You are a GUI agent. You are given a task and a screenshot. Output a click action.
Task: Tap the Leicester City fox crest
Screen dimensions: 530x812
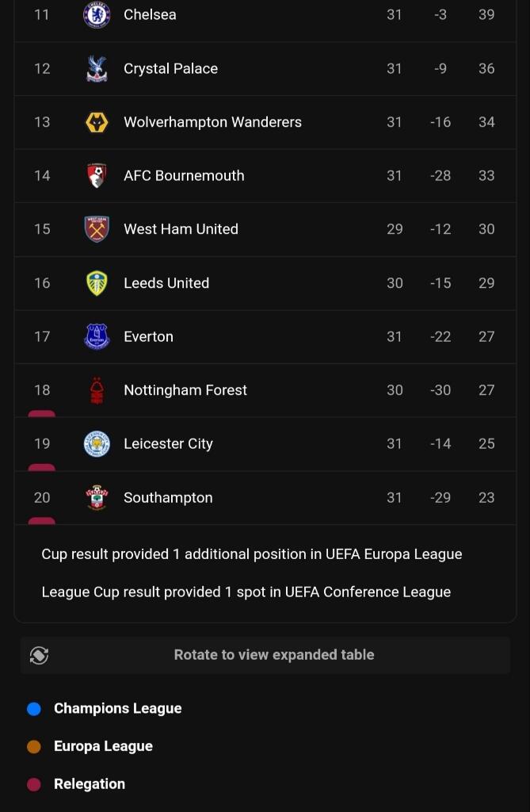point(97,444)
